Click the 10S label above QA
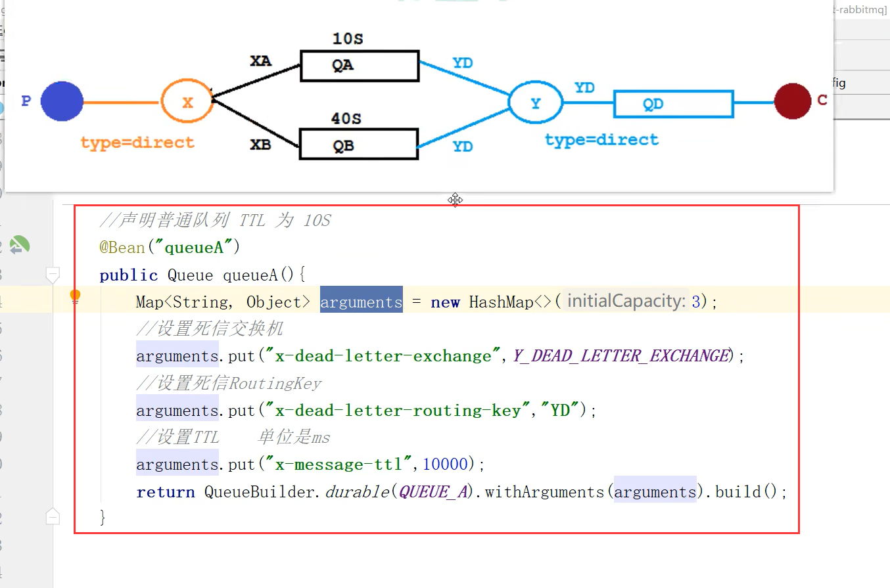The height and width of the screenshot is (588, 890). [348, 39]
